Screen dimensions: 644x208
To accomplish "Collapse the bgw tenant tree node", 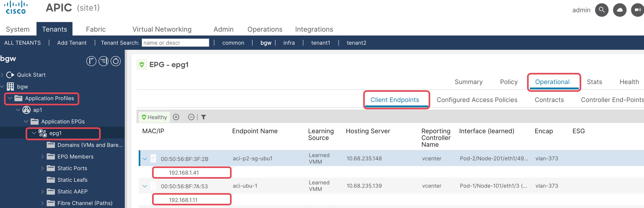I will [2, 86].
